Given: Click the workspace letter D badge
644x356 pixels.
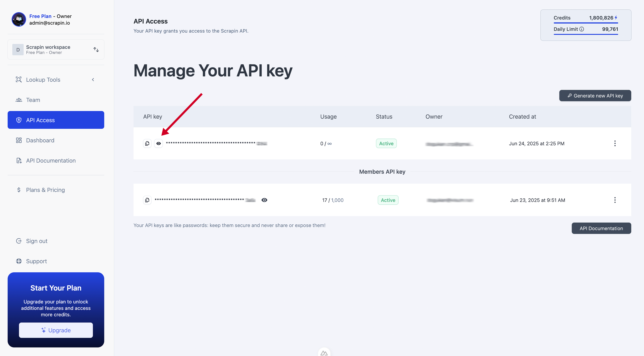Looking at the screenshot, I should 18,50.
